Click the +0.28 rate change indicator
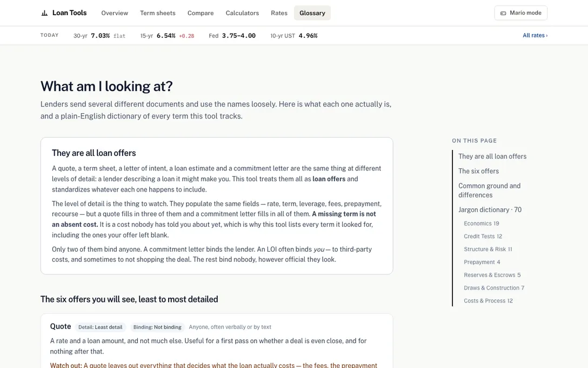The width and height of the screenshot is (588, 368). pos(186,36)
